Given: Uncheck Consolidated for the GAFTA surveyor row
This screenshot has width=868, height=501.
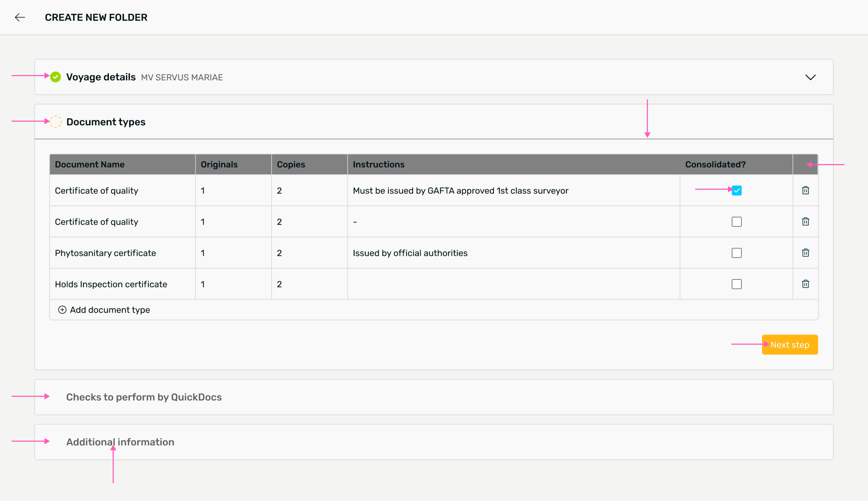Looking at the screenshot, I should pos(736,190).
